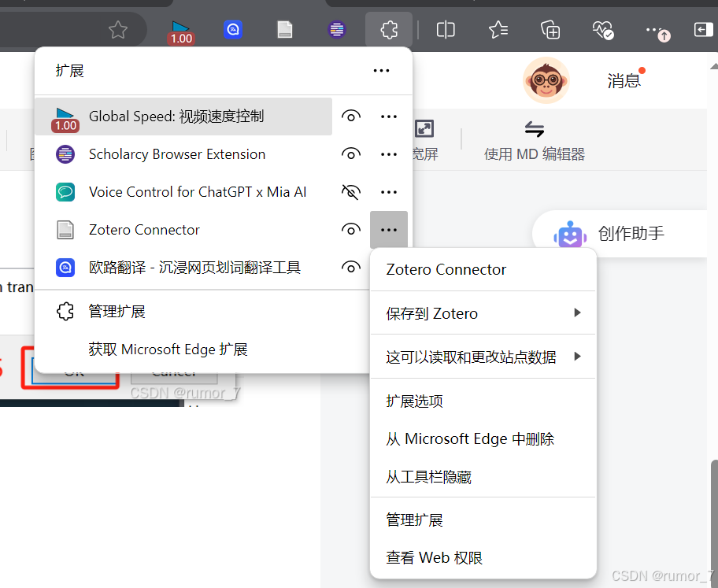Click the puzzle icon beside 管理扩展
Viewport: 718px width, 588px height.
(65, 312)
